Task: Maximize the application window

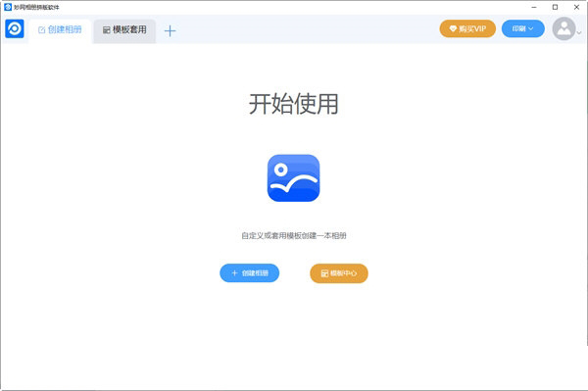Action: pyautogui.click(x=555, y=7)
